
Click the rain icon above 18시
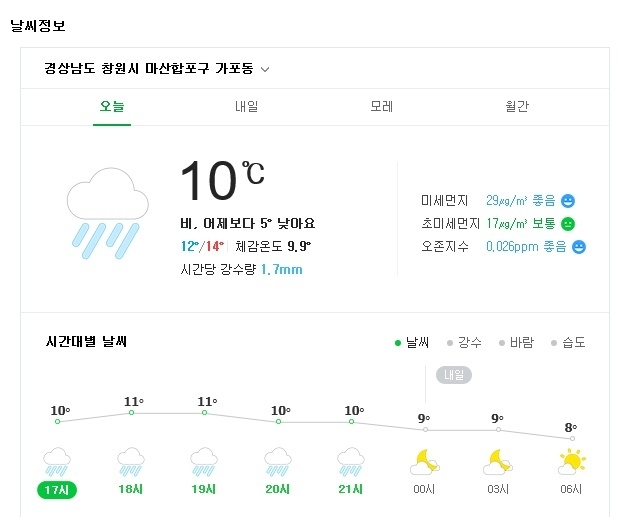click(x=131, y=462)
